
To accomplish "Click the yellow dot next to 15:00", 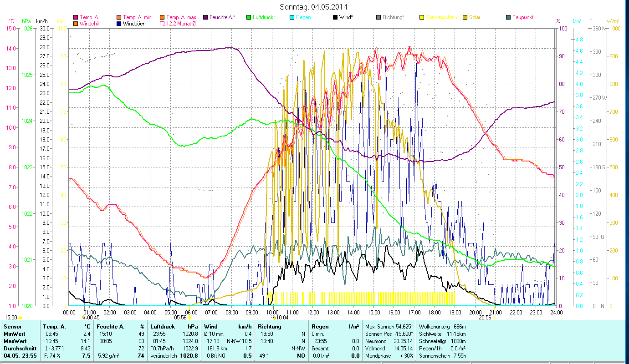I will 20,318.
